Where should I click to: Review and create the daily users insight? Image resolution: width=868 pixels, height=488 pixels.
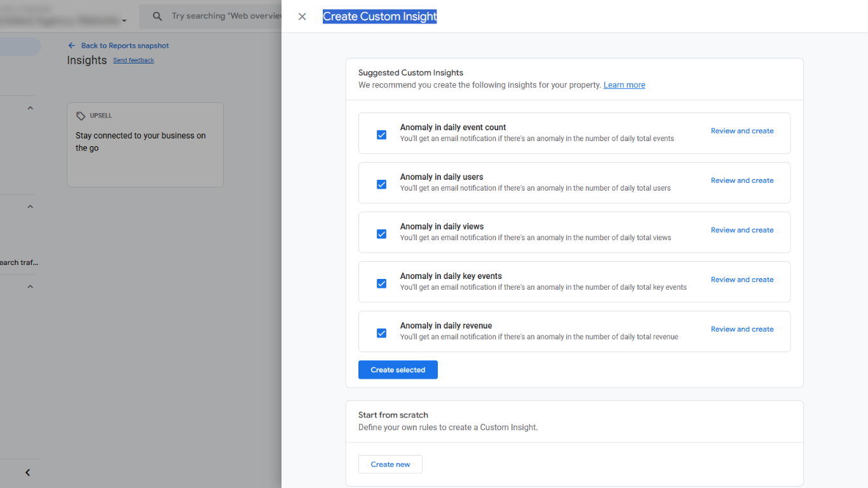click(742, 180)
